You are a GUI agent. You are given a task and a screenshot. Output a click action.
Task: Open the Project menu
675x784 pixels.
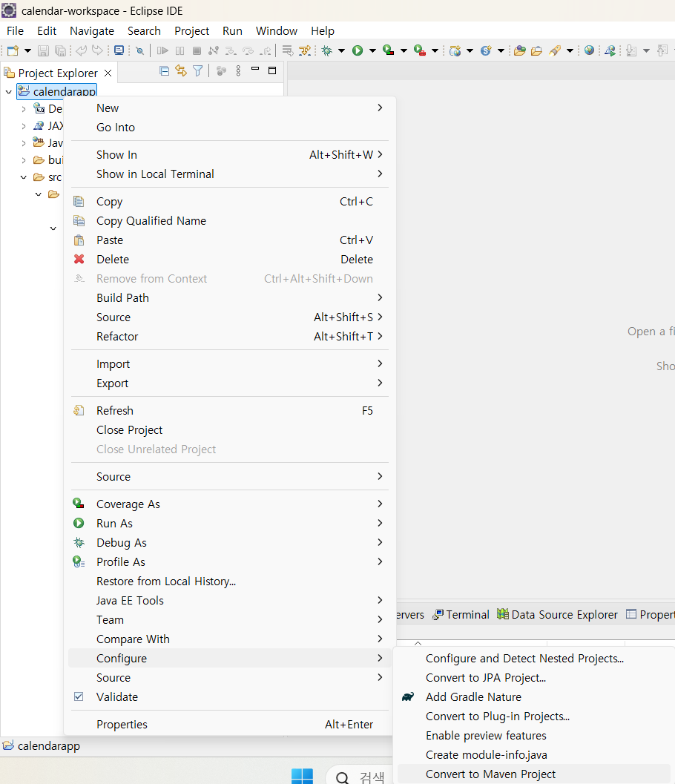191,31
